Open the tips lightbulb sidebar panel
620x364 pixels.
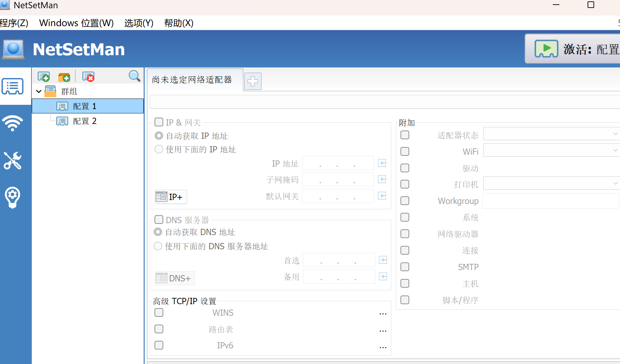point(13,198)
